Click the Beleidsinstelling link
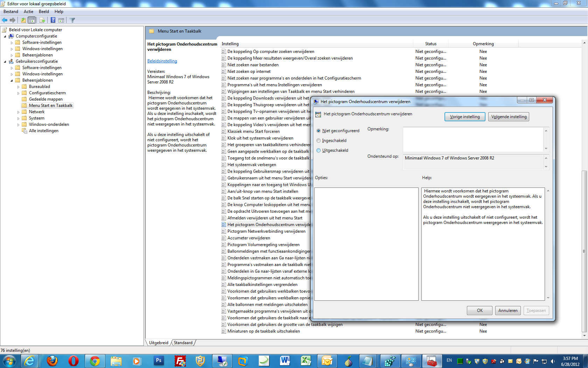Screen dimensions: 588x368 click(162, 61)
